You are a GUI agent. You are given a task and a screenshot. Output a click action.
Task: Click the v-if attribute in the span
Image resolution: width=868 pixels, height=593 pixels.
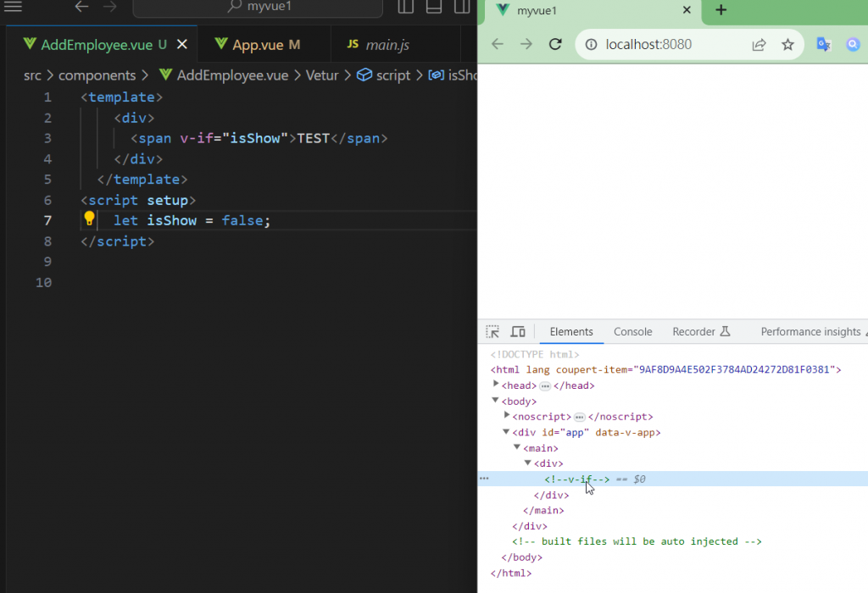(x=197, y=138)
